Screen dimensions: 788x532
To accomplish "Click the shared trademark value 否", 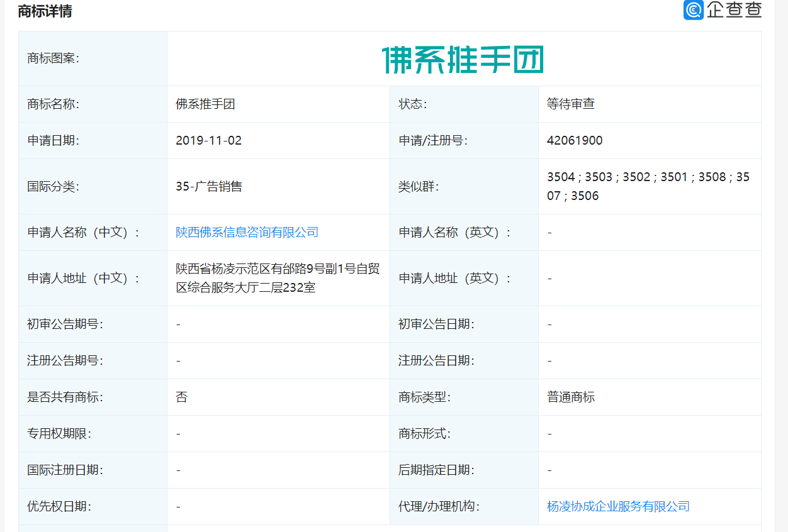I will pyautogui.click(x=181, y=397).
